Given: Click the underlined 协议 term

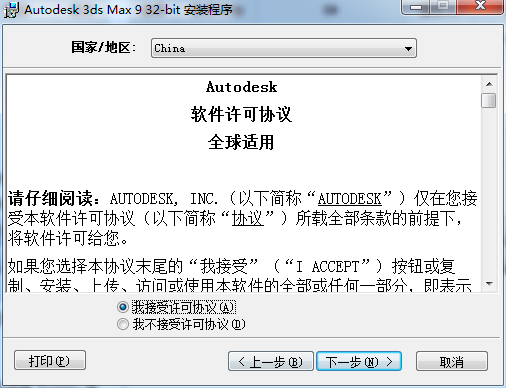Looking at the screenshot, I should [x=248, y=219].
